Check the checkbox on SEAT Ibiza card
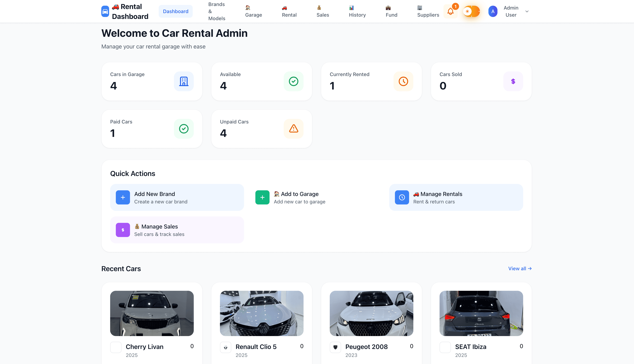Image resolution: width=634 pixels, height=364 pixels. (445, 347)
